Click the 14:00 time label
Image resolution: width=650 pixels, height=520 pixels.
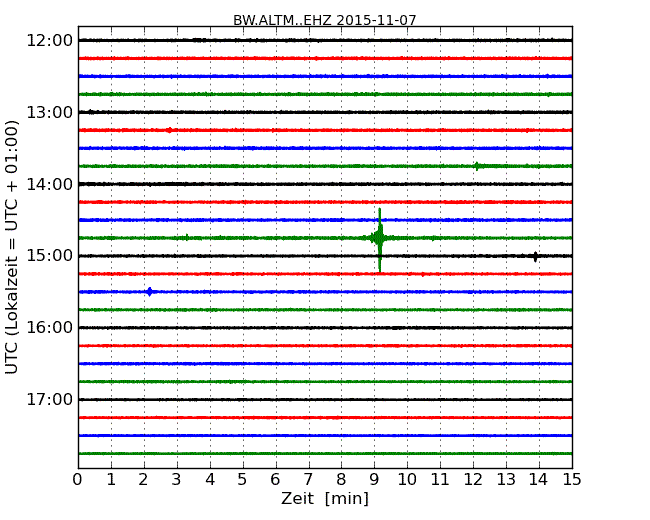point(50,184)
